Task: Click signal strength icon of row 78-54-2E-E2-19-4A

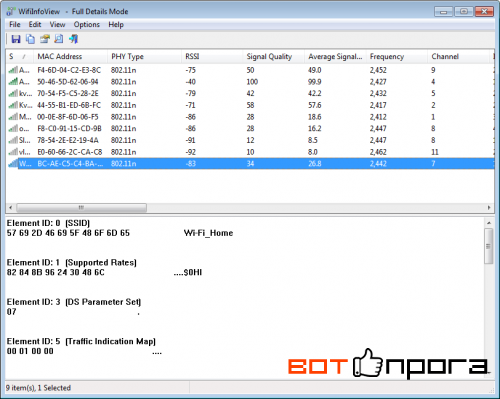Action: click(x=13, y=140)
